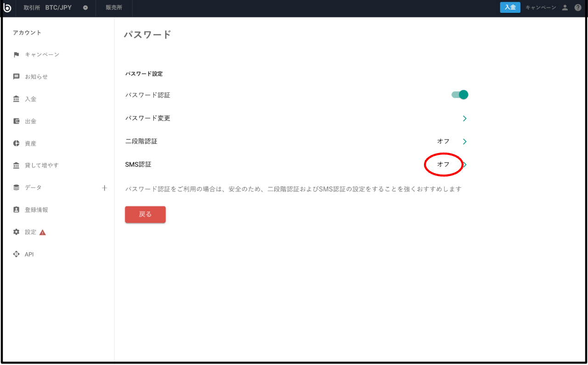The image size is (588, 365).
Task: Click the 二段階認証およびSMS認証 recommendation note
Action: click(x=293, y=189)
